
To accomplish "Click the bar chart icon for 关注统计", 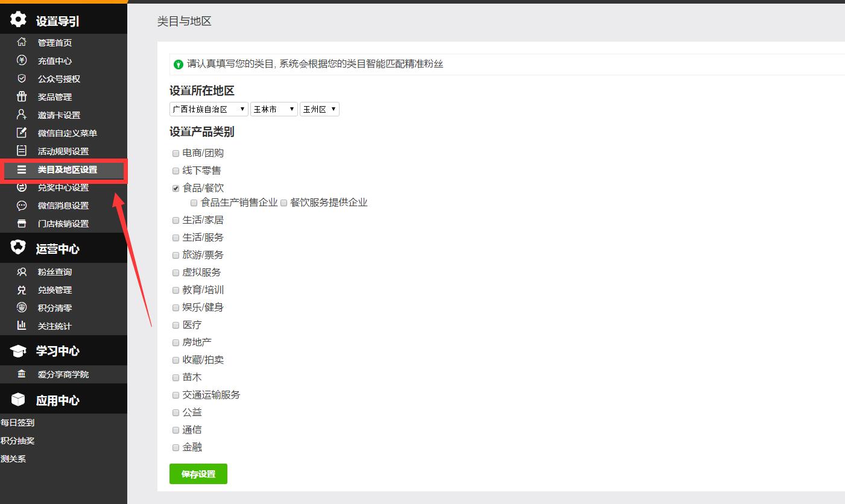I will click(22, 326).
